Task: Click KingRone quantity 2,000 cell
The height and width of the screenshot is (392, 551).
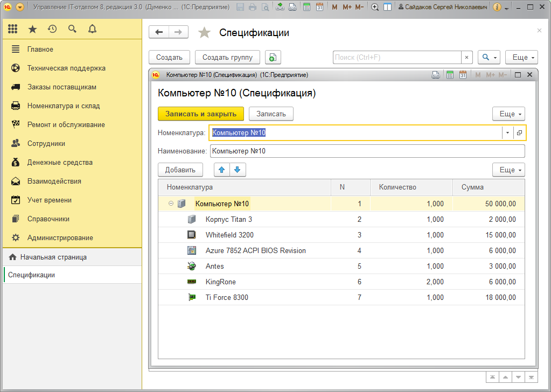Action: [x=411, y=282]
